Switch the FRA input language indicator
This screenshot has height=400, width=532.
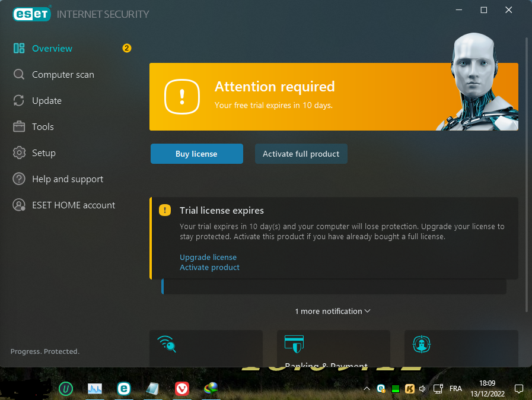[455, 389]
